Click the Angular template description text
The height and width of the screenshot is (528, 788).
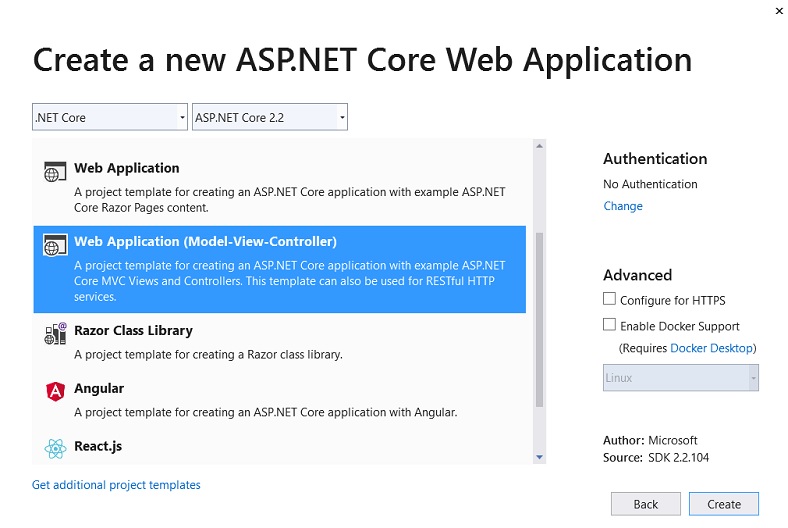[265, 412]
